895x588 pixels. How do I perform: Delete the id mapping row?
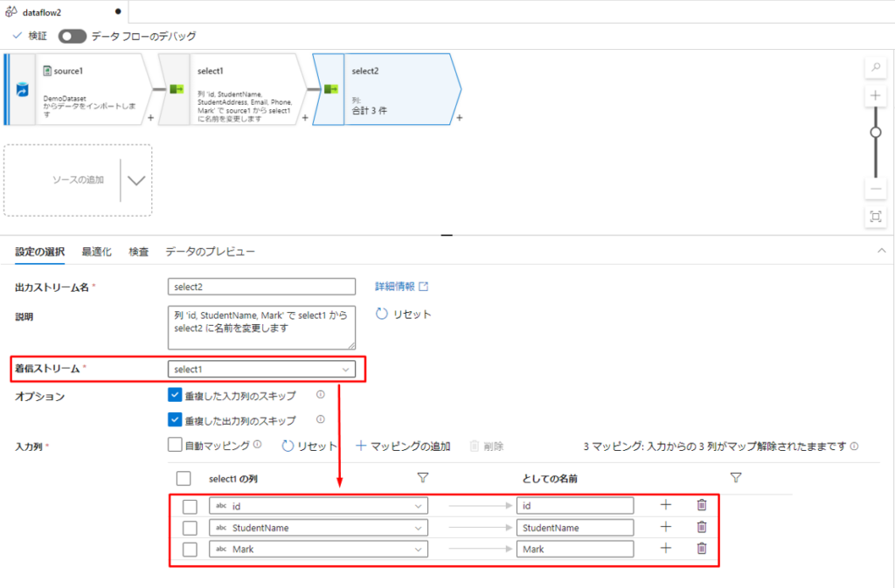pyautogui.click(x=702, y=505)
